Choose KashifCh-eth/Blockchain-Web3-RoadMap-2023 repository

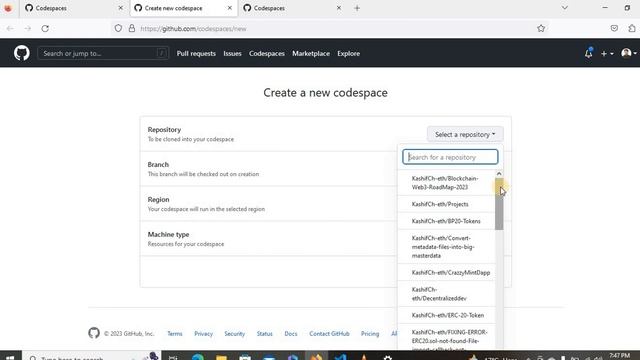446,183
